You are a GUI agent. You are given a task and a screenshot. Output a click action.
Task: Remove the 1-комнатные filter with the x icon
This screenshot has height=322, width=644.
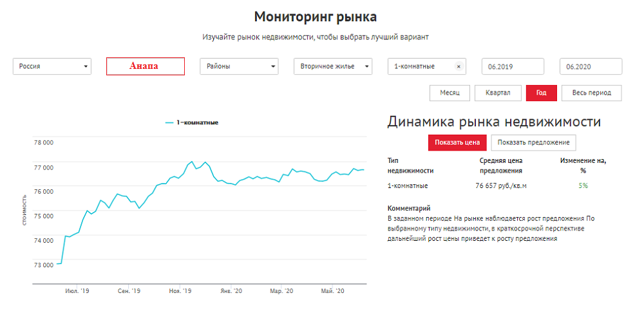[x=459, y=66]
